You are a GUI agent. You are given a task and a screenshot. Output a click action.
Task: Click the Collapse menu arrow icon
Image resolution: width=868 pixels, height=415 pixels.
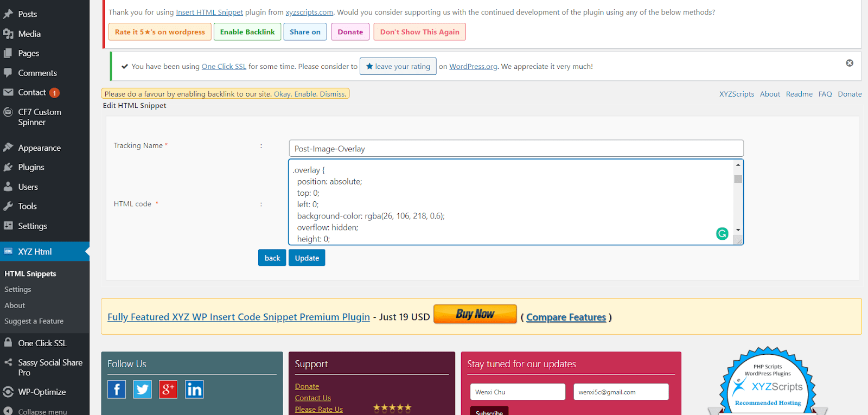click(x=8, y=411)
